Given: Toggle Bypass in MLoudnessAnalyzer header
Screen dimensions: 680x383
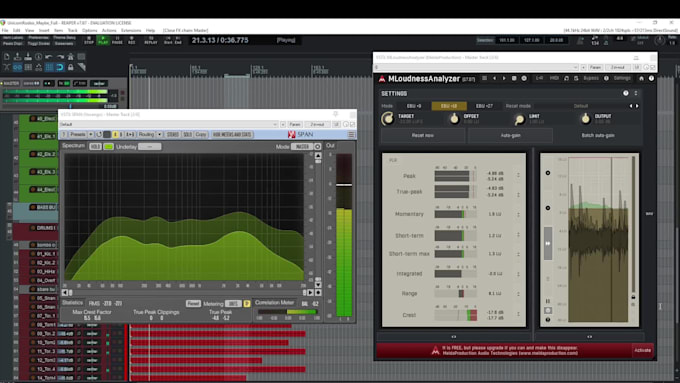Looking at the screenshot, I should pyautogui.click(x=591, y=79).
